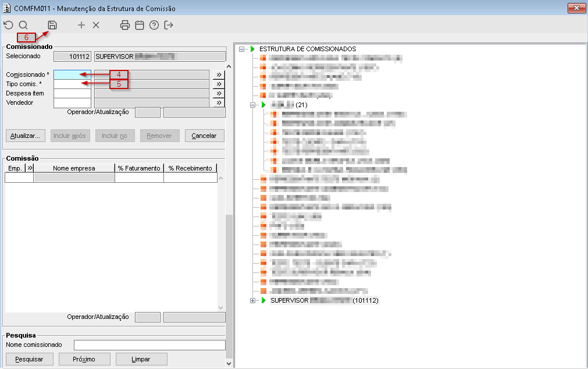The height and width of the screenshot is (369, 588).
Task: Click the % Faturamento grid cell
Action: click(x=139, y=178)
